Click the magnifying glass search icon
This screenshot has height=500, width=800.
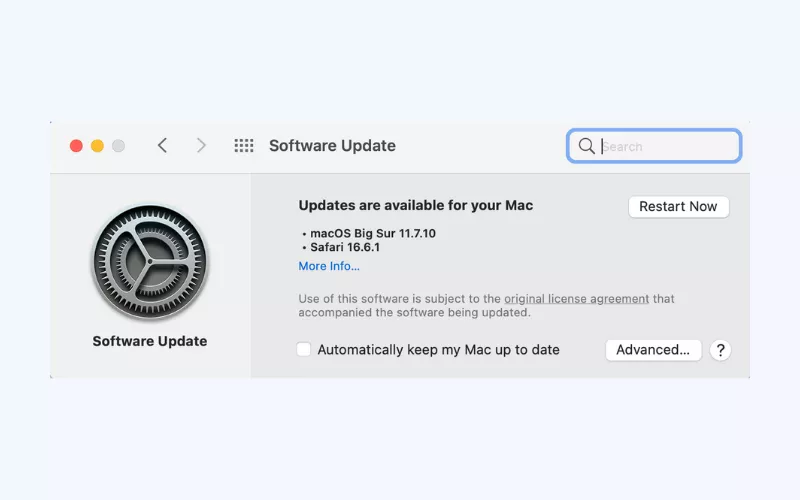click(586, 146)
